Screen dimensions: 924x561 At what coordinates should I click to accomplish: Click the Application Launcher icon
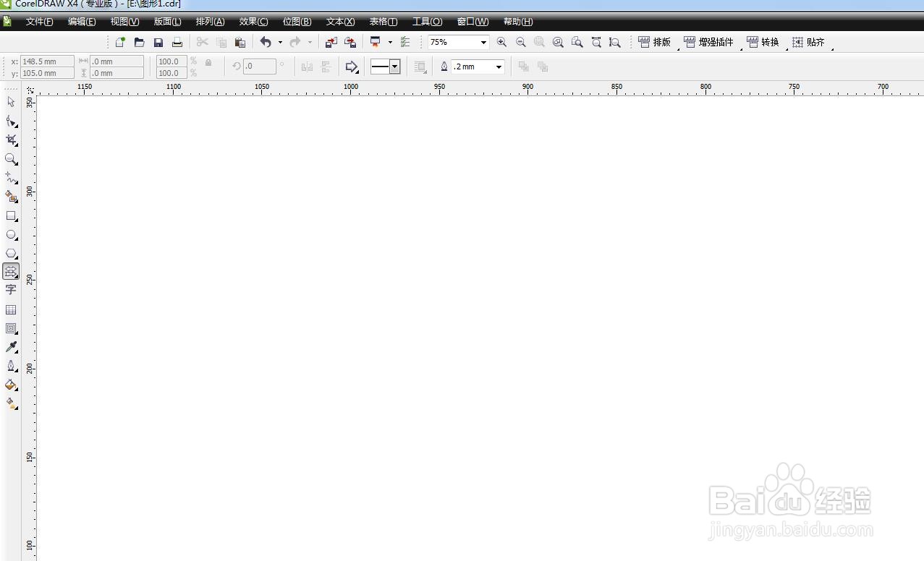pos(376,43)
